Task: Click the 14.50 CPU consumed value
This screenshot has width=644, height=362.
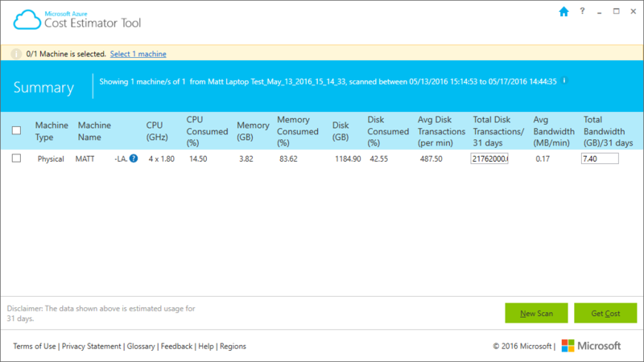Action: 198,158
